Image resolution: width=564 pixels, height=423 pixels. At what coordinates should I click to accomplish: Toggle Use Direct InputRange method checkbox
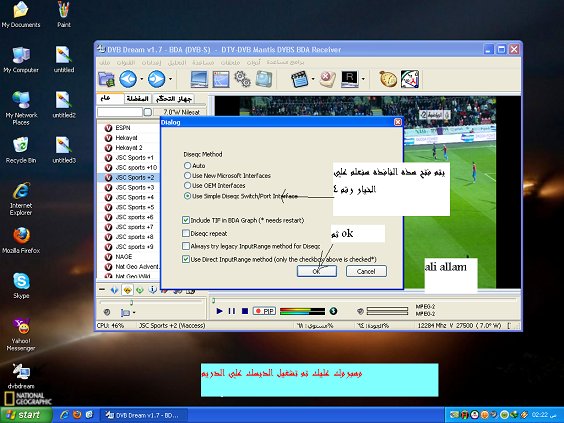tap(186, 259)
